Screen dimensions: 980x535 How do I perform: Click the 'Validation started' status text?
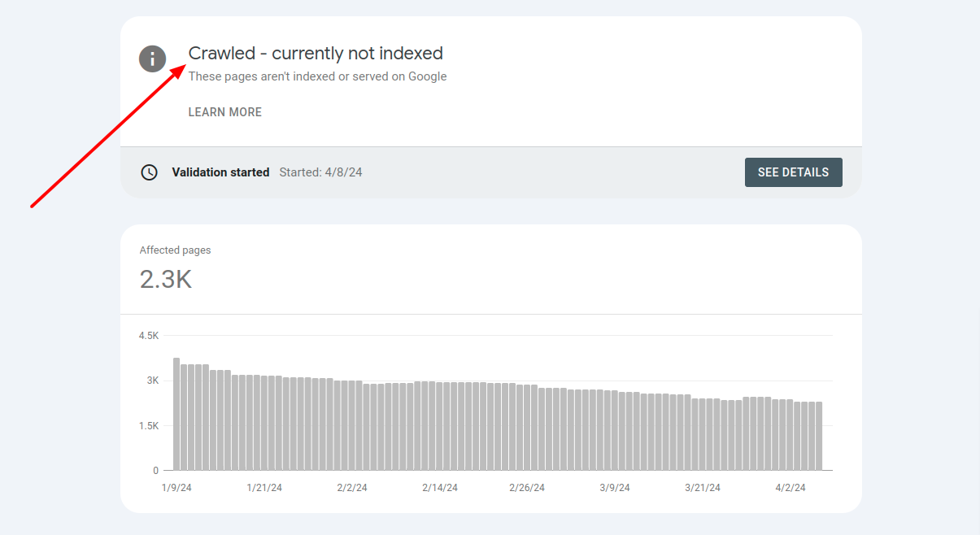tap(220, 172)
